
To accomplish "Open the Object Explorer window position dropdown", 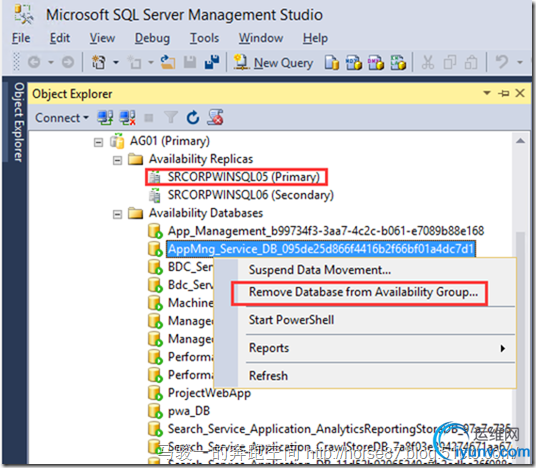I will (487, 93).
